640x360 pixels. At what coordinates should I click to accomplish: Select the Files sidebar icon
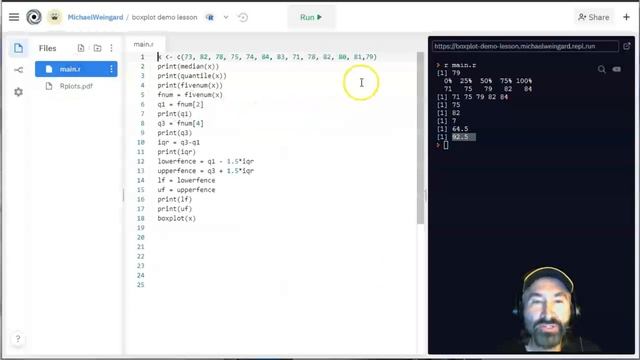[18, 48]
